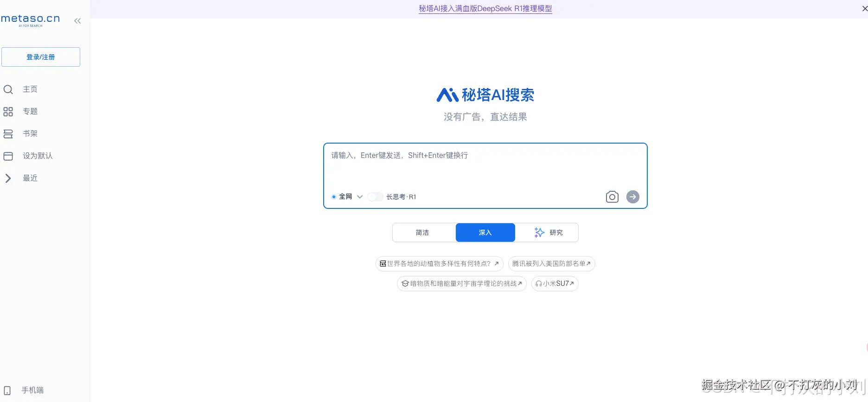Open 最近 in the sidebar
Image resolution: width=868 pixels, height=402 pixels.
pos(30,178)
